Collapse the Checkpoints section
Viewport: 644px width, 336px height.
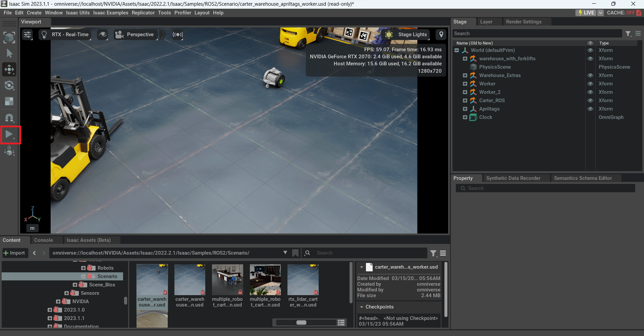(362, 307)
